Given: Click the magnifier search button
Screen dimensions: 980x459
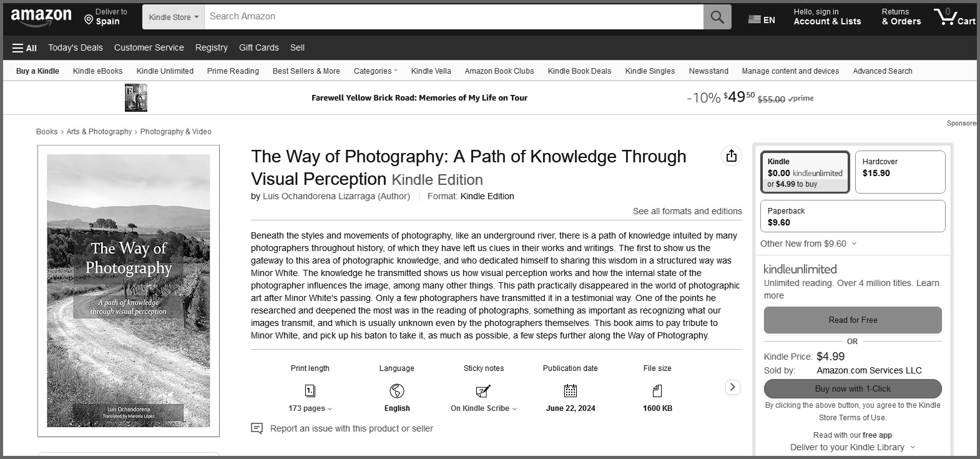Looking at the screenshot, I should [x=717, y=17].
